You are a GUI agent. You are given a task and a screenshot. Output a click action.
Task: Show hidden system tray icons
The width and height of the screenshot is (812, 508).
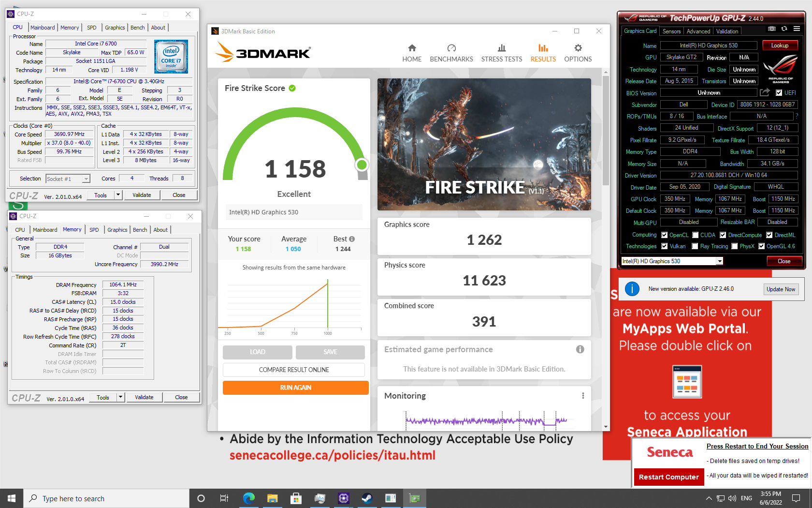point(709,498)
